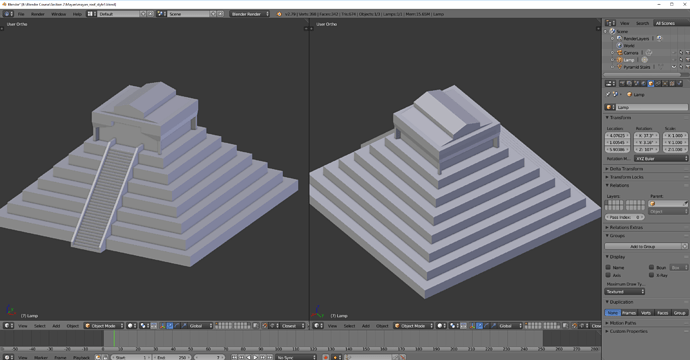Image resolution: width=690 pixels, height=360 pixels.
Task: Expand the Pyramid Stairs tree node
Action: [x=613, y=67]
